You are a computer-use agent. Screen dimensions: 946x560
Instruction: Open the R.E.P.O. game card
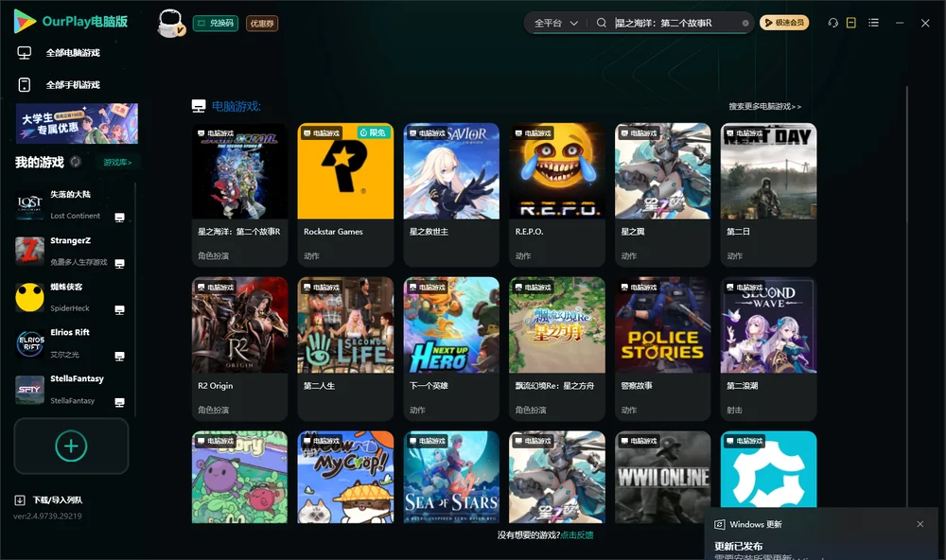[557, 194]
